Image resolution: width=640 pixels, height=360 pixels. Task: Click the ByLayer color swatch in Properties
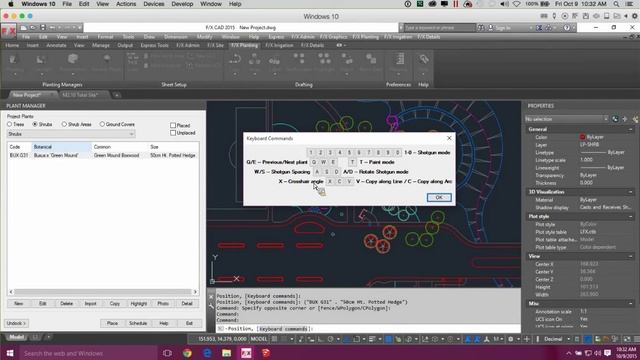(582, 137)
